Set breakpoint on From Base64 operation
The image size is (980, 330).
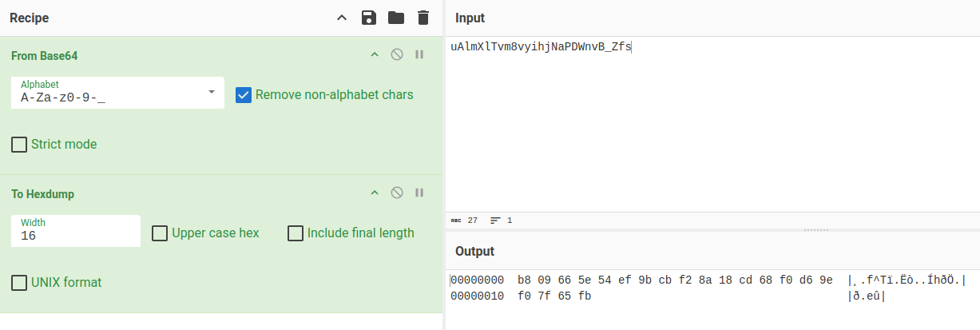pyautogui.click(x=419, y=55)
